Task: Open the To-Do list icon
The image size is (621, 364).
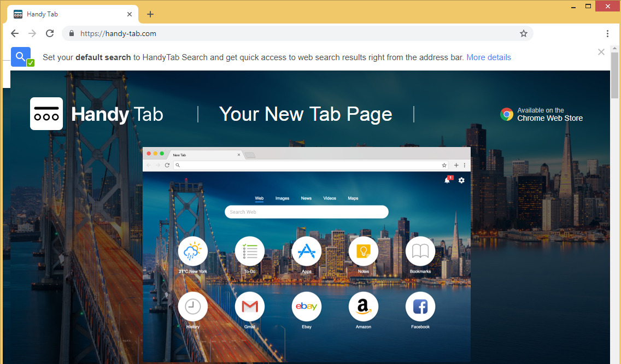Action: [x=250, y=251]
